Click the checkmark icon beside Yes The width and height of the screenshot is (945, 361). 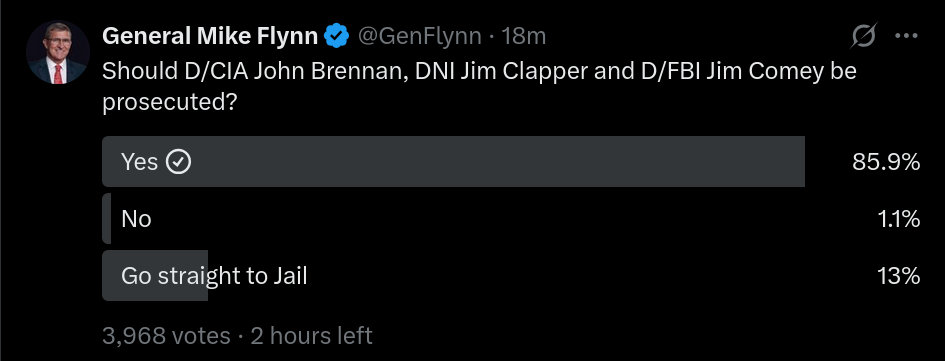coord(178,162)
